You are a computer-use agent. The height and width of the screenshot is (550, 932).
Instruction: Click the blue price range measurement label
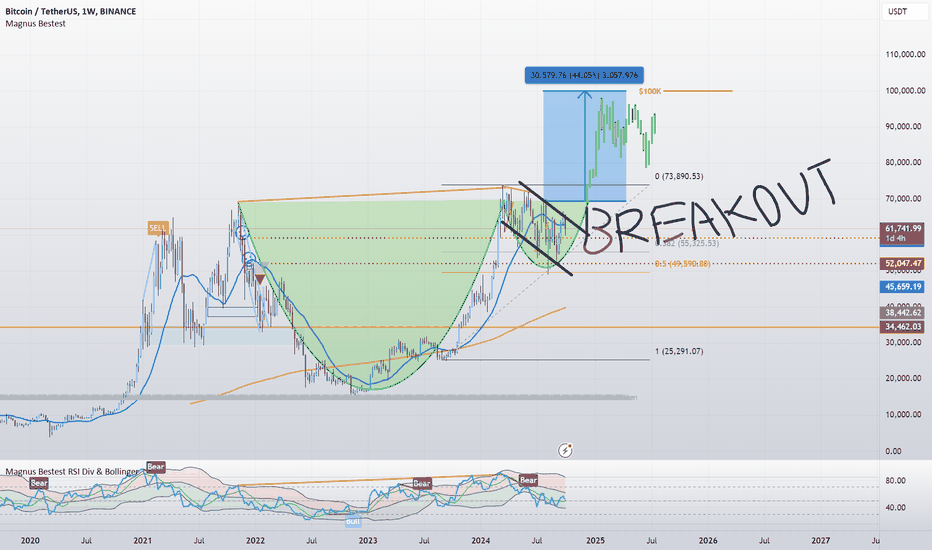pyautogui.click(x=584, y=75)
